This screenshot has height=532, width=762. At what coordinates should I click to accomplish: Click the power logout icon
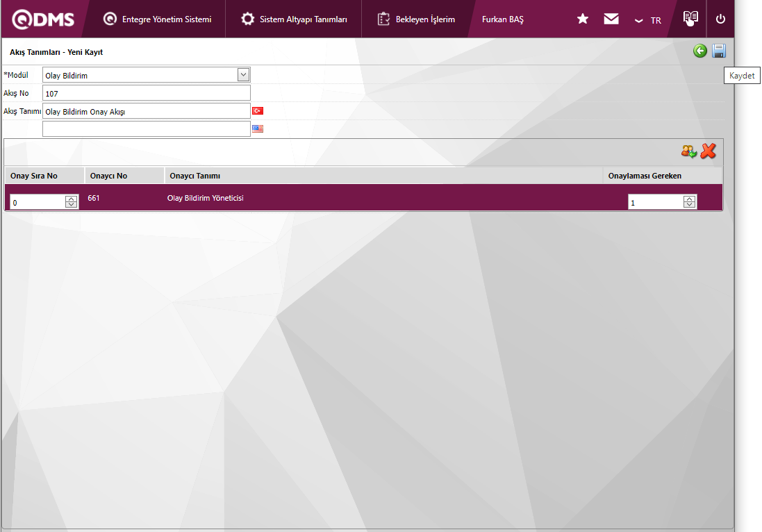coord(720,19)
